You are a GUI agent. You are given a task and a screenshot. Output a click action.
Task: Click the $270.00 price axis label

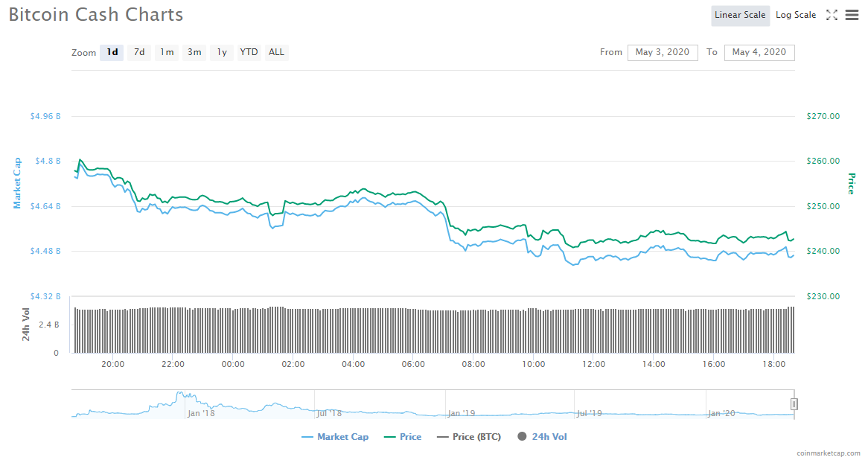[x=823, y=116]
